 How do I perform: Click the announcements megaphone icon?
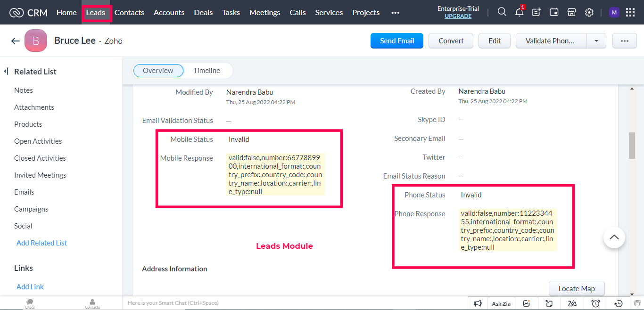point(478,303)
